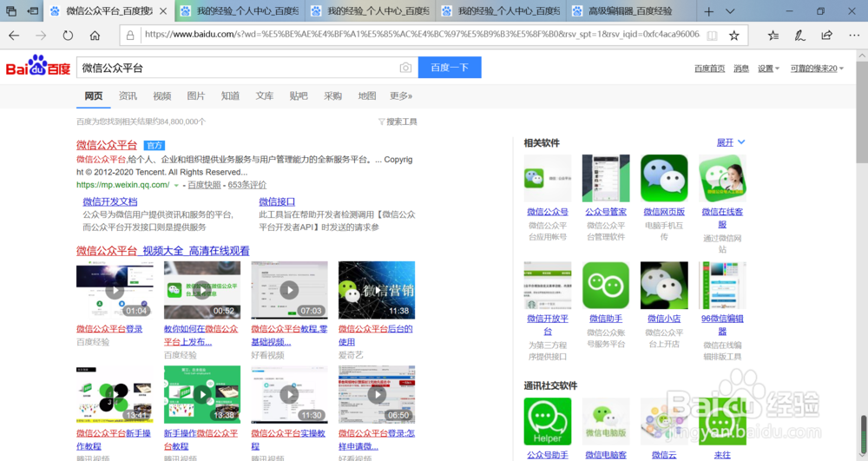The width and height of the screenshot is (868, 461).
Task: Open 微信开放平台 software thumbnail
Action: pos(548,285)
